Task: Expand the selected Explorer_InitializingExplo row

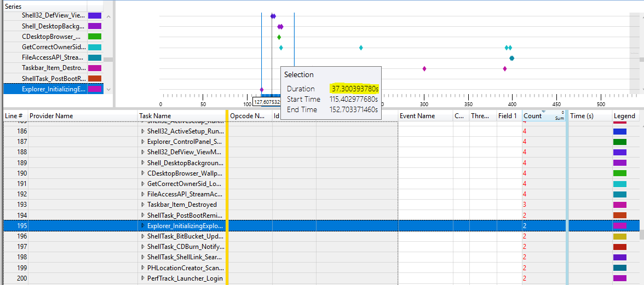Action: 143,225
